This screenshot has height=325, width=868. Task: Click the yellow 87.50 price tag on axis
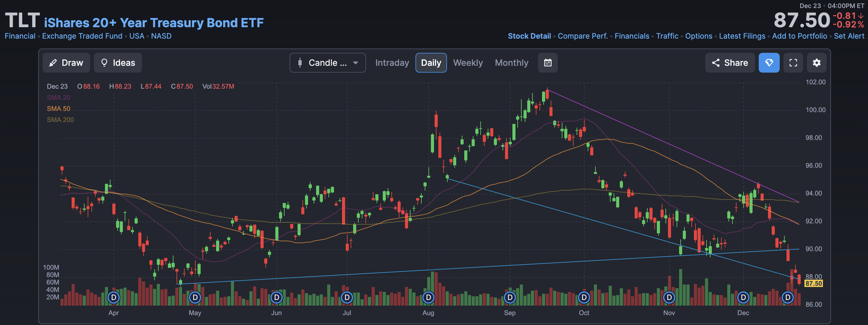[813, 284]
